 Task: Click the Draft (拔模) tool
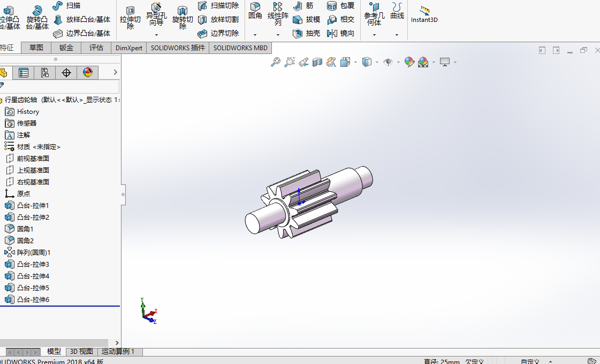[x=306, y=19]
